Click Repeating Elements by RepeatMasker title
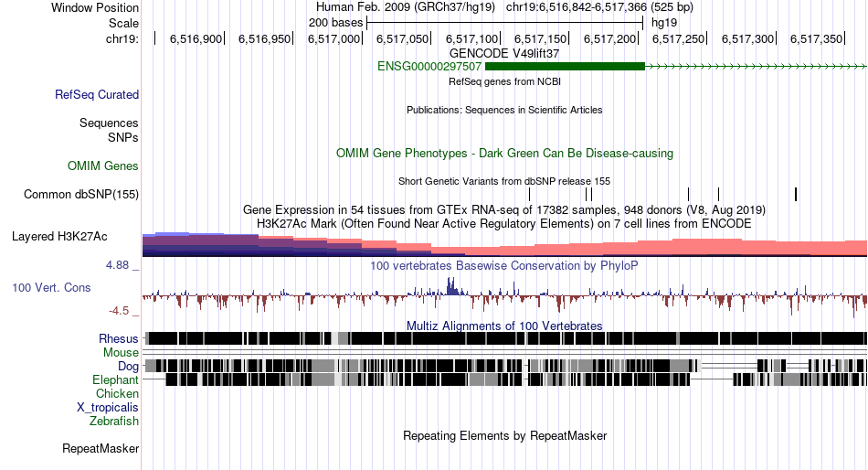Image resolution: width=868 pixels, height=470 pixels. click(x=504, y=435)
